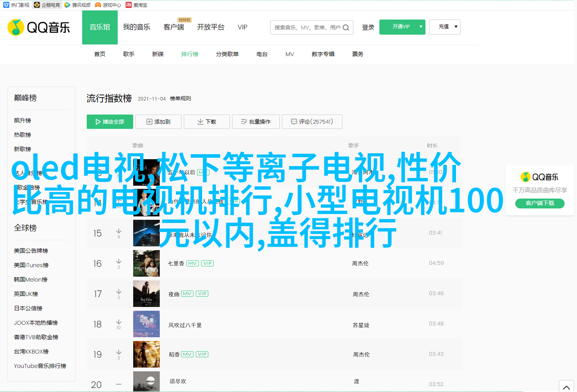
Task: Click the 榜单规则 link
Action: point(180,98)
